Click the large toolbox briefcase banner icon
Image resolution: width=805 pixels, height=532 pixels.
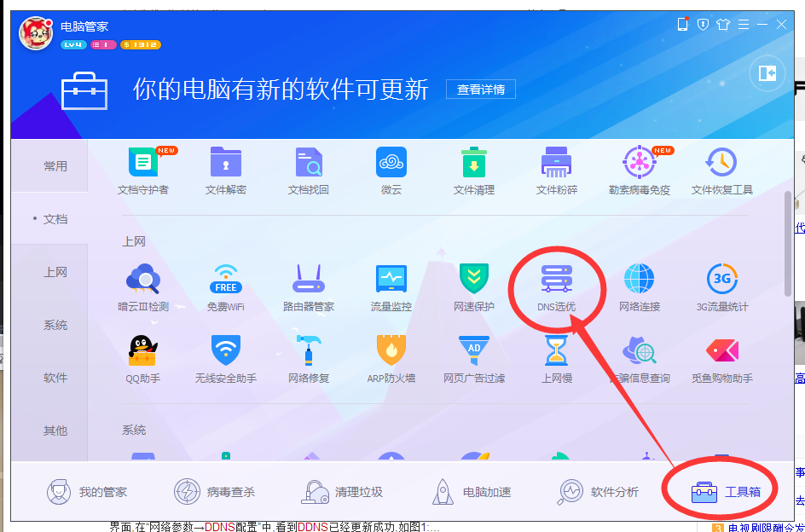pos(84,91)
